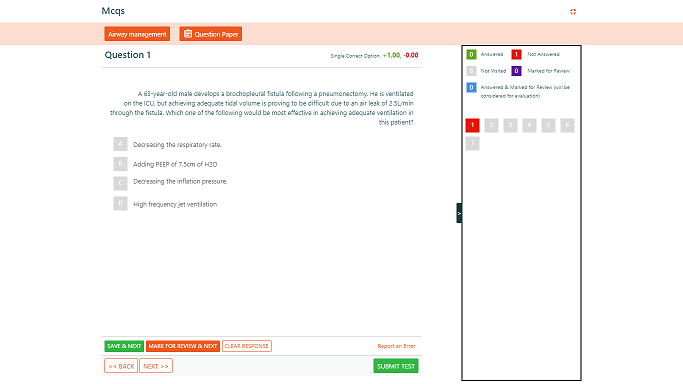Go back with the << BACK button

pyautogui.click(x=121, y=366)
